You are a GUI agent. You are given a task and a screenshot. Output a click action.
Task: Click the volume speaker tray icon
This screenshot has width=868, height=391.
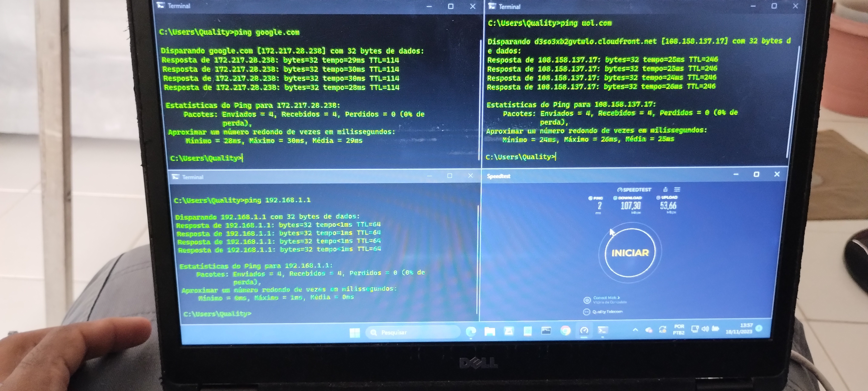705,329
